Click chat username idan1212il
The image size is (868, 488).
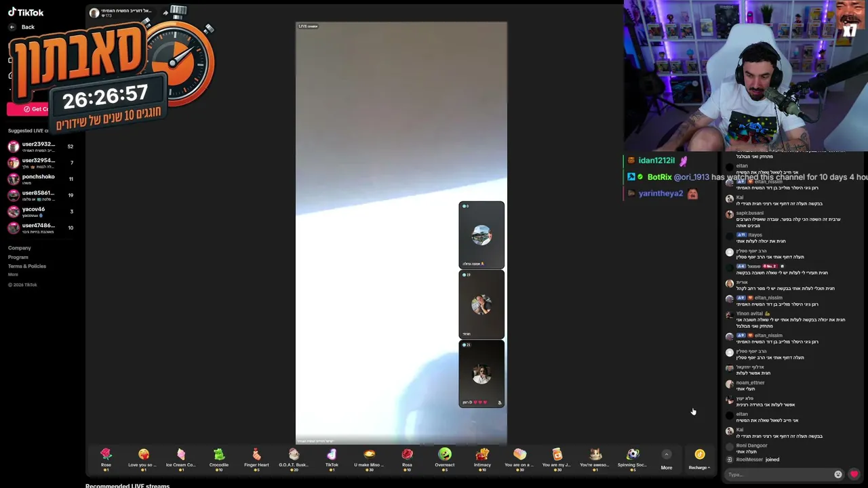tap(656, 161)
